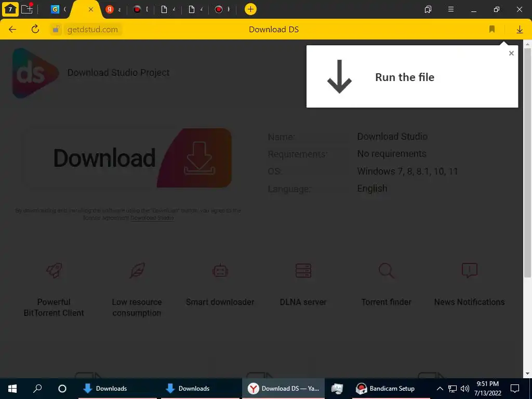Click the DLNA server icon
Viewport: 532px width, 399px height.
[x=303, y=270]
